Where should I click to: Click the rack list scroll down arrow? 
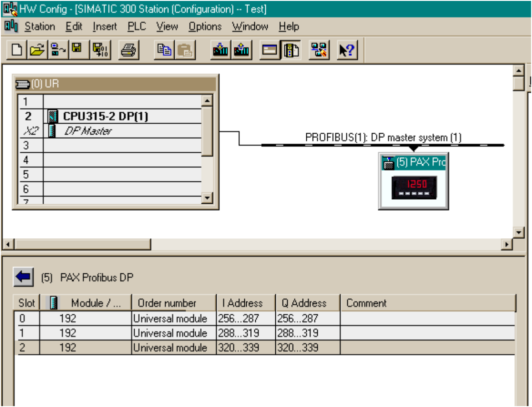click(x=207, y=198)
